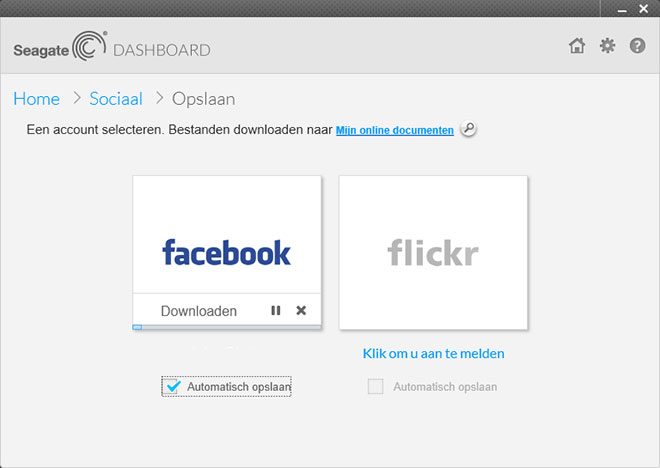Select the Opslaan breadcrumb item

[204, 99]
